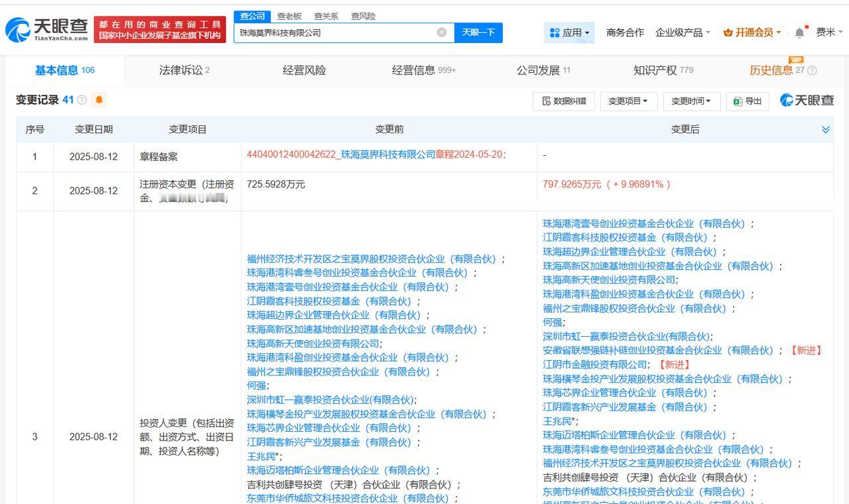Open the 经营风险 tab

[304, 70]
